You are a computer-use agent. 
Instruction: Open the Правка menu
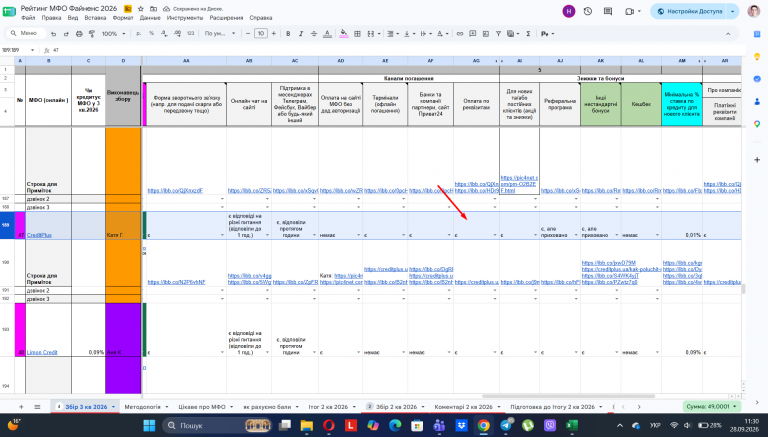coord(51,18)
